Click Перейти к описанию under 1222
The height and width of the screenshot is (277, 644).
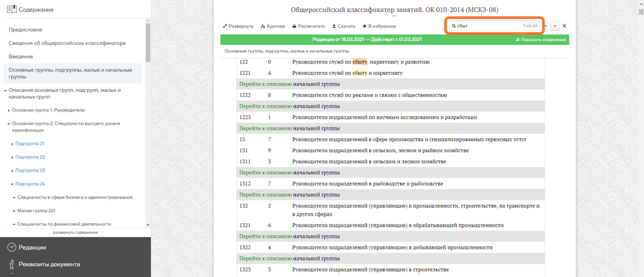[266, 106]
